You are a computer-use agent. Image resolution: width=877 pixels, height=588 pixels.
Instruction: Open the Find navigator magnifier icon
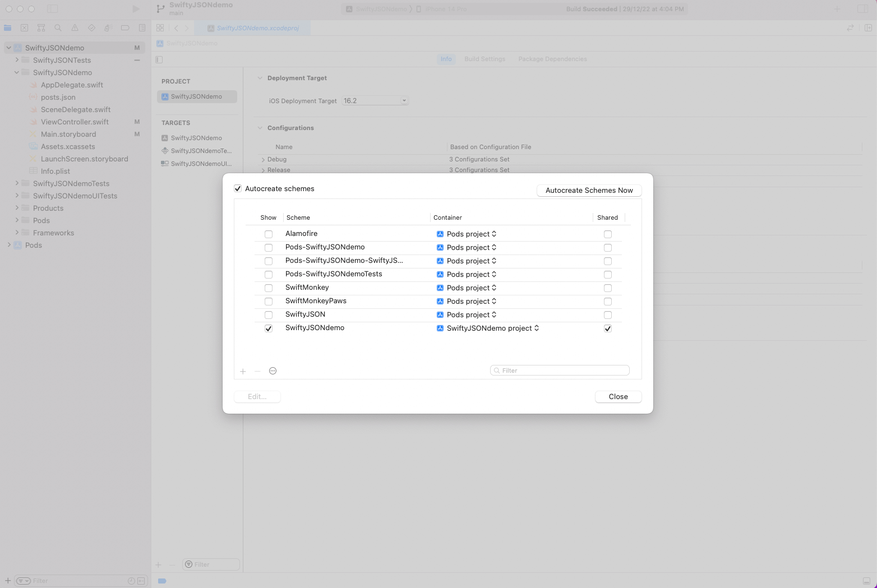tap(58, 28)
